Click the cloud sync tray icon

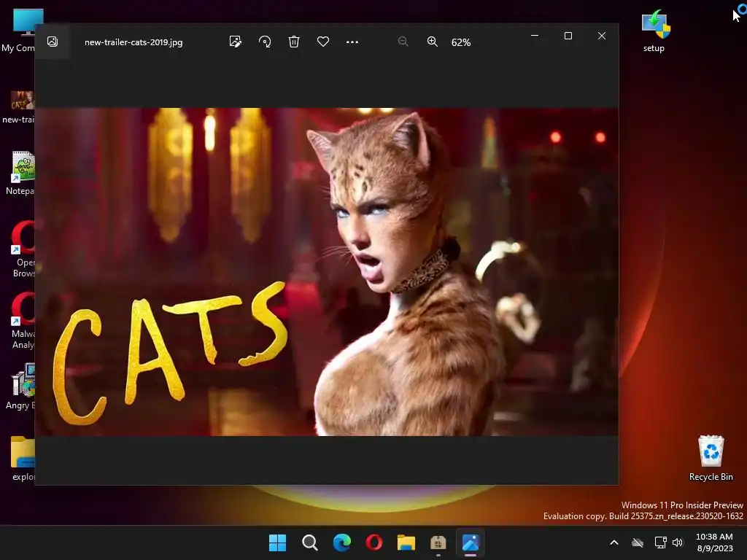pos(638,542)
